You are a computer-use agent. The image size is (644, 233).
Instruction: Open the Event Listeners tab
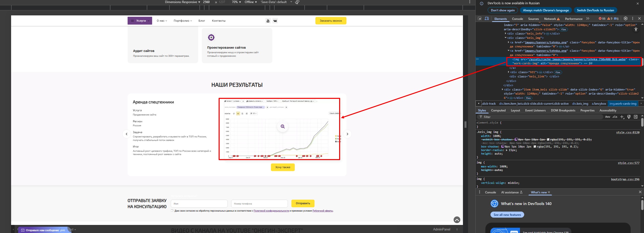[x=535, y=110]
